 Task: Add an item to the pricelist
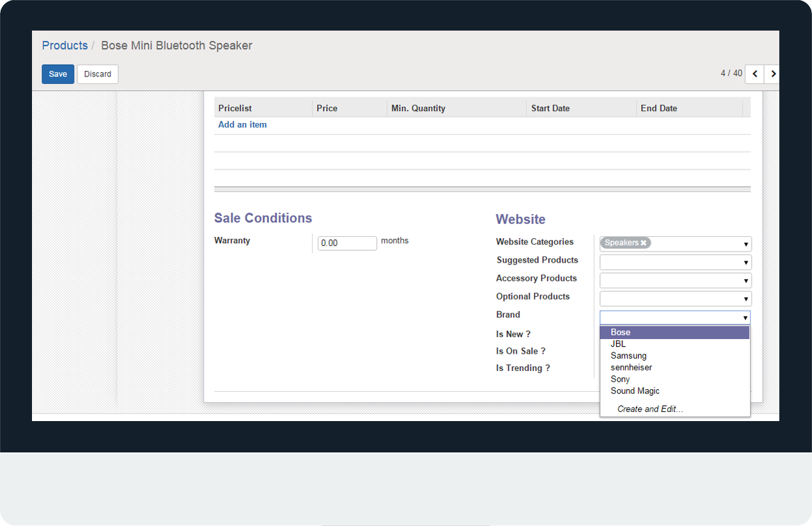click(243, 125)
